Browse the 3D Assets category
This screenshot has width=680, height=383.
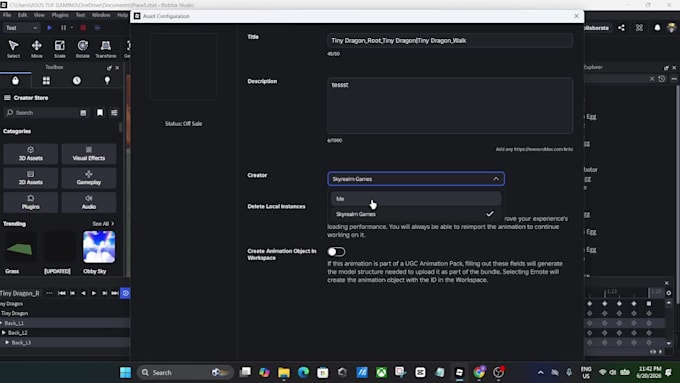(30, 154)
